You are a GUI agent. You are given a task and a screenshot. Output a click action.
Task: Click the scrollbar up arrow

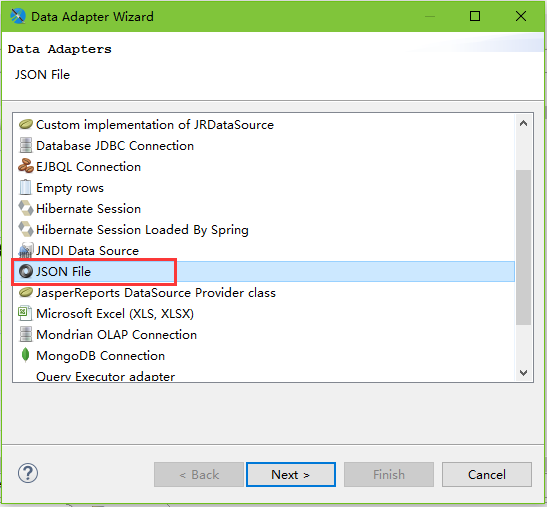pos(523,123)
